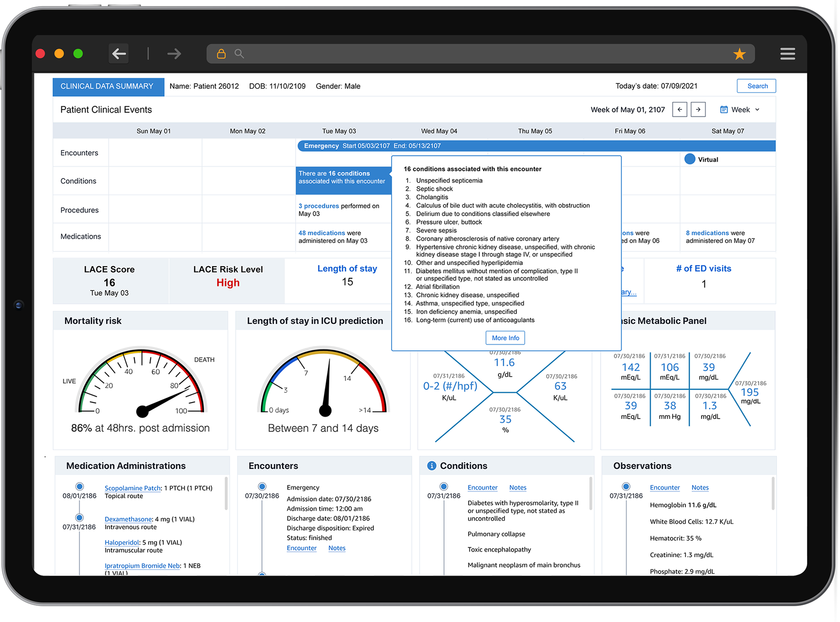Click the Tue May 03 column header
Image resolution: width=840 pixels, height=622 pixels.
pyautogui.click(x=339, y=131)
